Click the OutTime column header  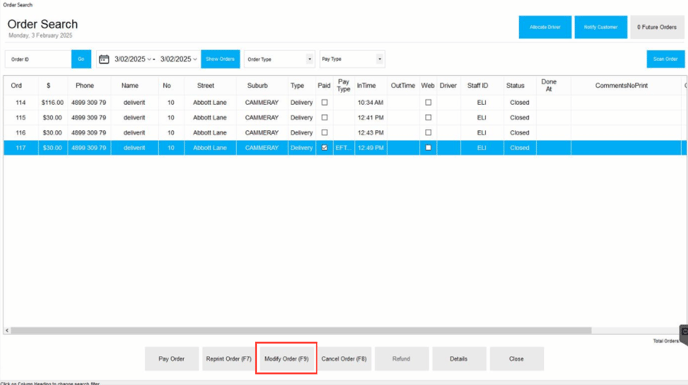click(403, 86)
